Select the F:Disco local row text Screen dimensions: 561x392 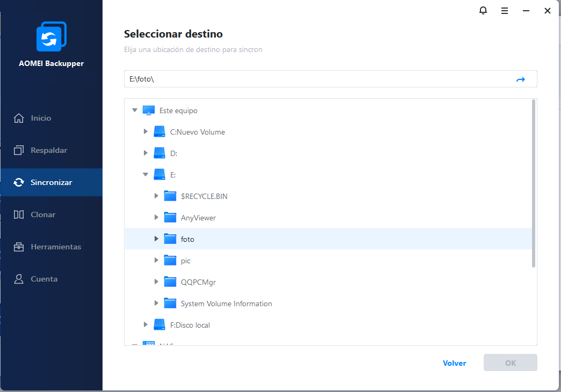coord(190,325)
